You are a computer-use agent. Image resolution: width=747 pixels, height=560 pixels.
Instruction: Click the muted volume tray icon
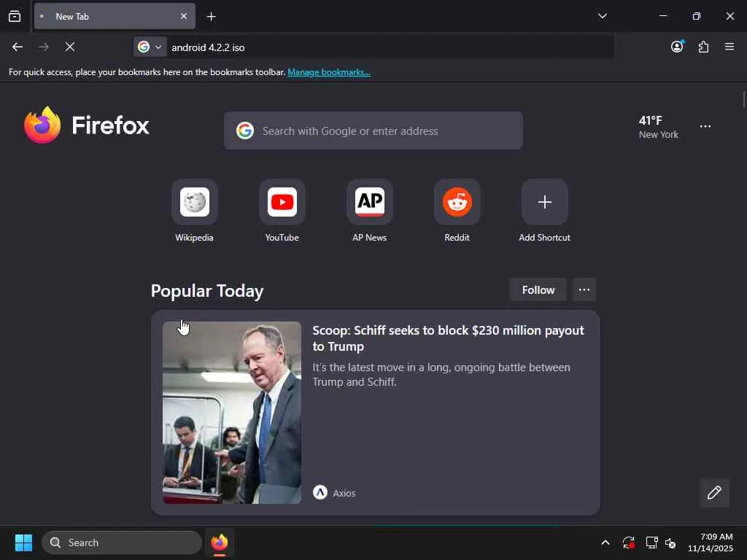coord(671,542)
